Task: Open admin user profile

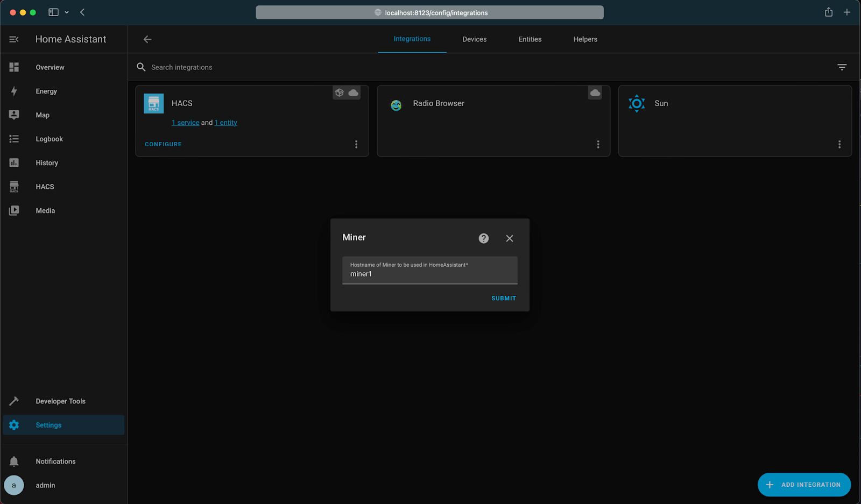Action: 63,485
